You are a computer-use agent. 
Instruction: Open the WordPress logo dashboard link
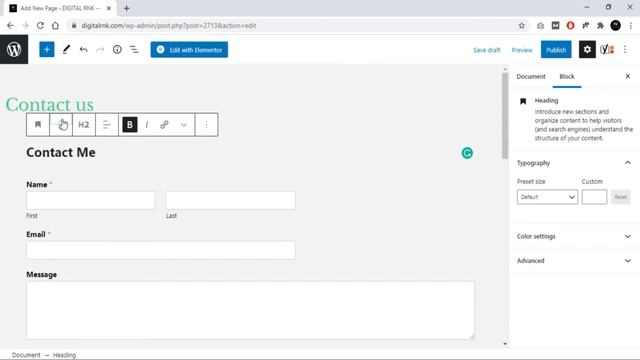tap(14, 49)
